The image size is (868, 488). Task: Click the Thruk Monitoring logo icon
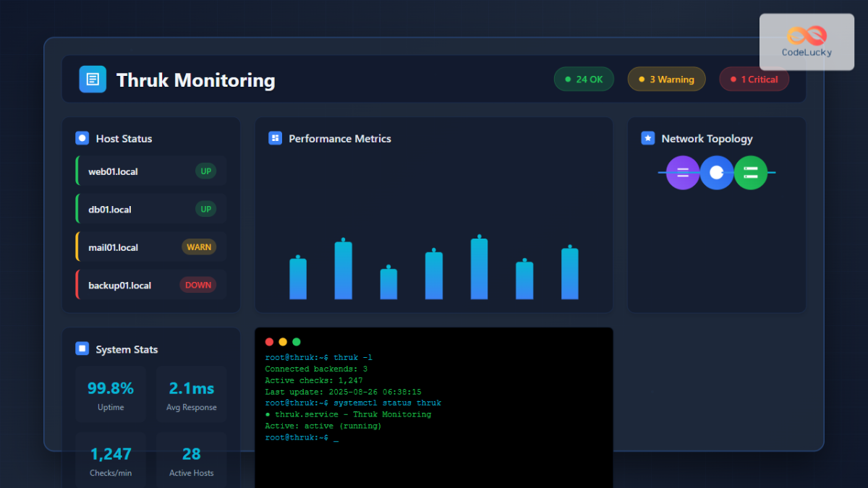tap(93, 80)
